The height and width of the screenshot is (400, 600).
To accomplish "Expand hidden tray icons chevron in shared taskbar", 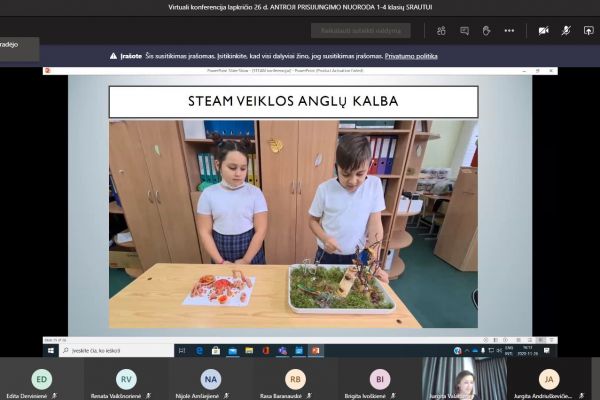I will point(467,351).
